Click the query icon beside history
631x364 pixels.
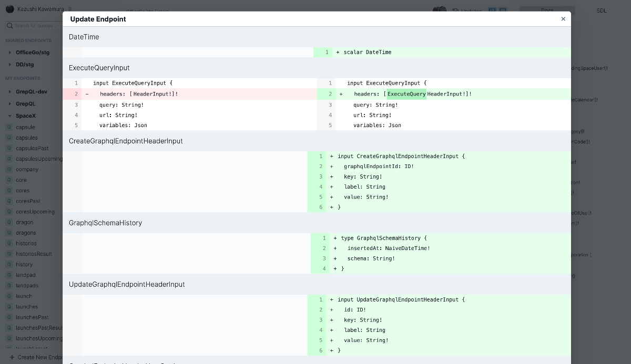tap(9, 264)
